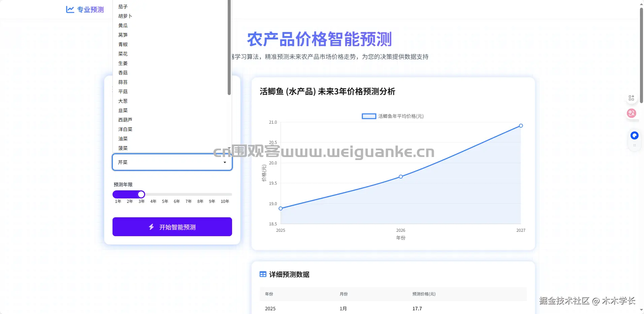The width and height of the screenshot is (644, 314).
Task: Open the pink translate icon on right edge
Action: tap(631, 113)
